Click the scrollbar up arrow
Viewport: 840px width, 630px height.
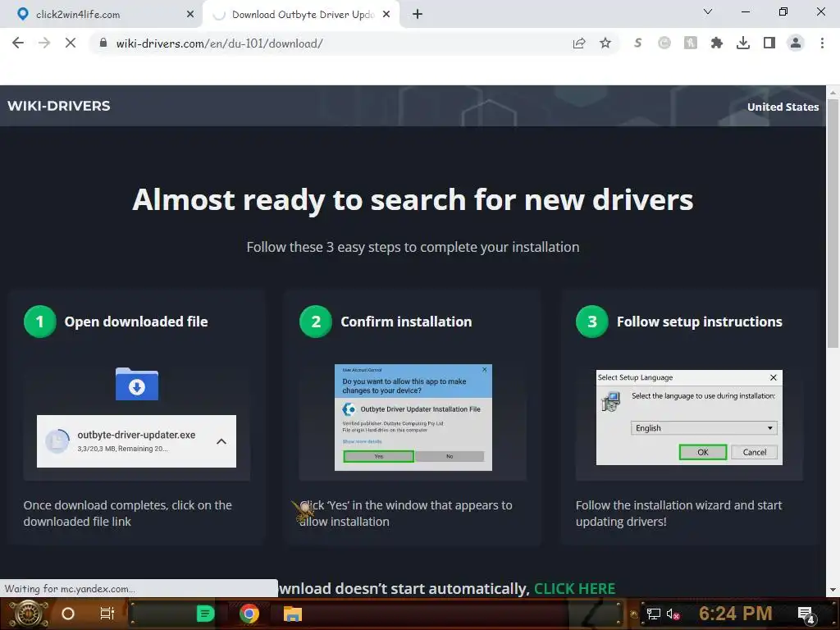(833, 92)
